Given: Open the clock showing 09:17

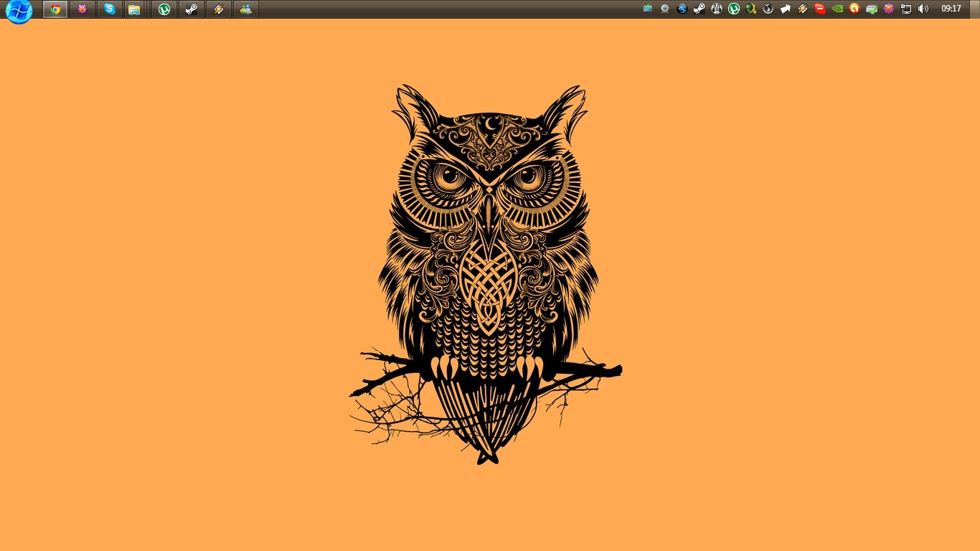Looking at the screenshot, I should tap(951, 9).
